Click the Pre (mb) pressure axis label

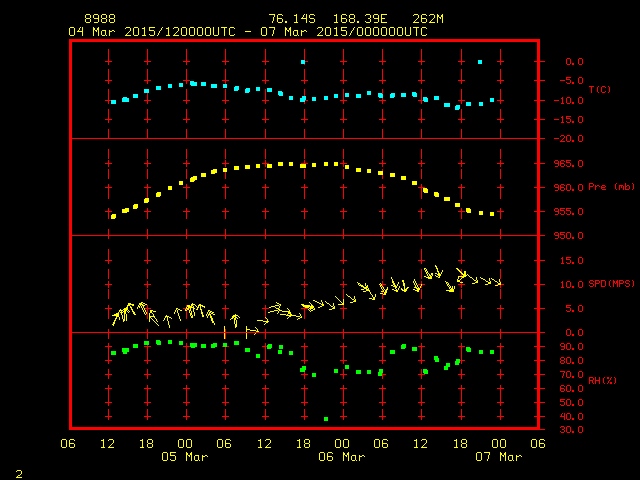(611, 187)
